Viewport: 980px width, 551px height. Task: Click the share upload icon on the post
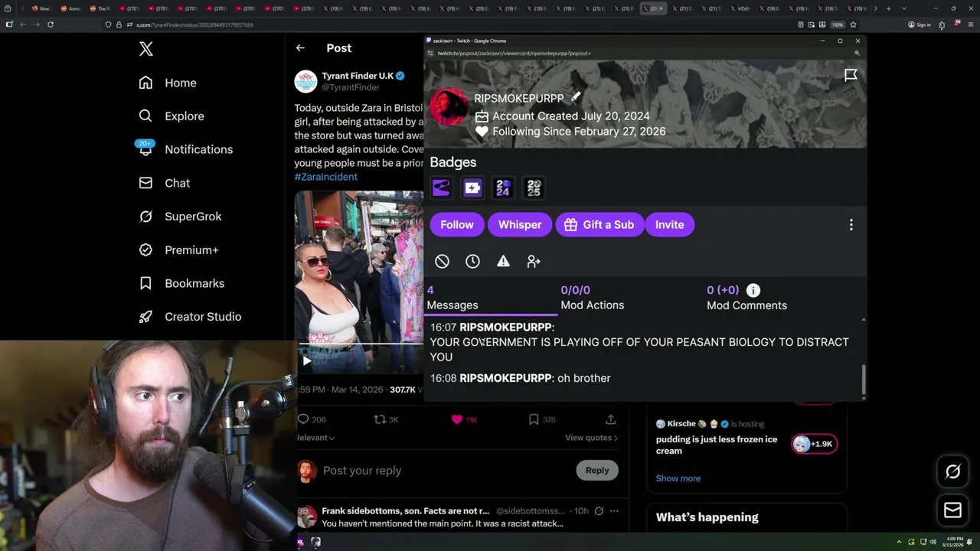coord(610,419)
